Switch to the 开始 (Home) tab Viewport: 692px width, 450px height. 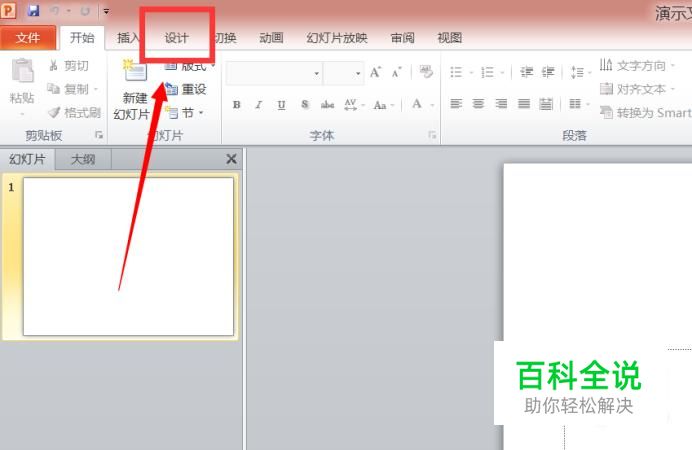(x=82, y=38)
